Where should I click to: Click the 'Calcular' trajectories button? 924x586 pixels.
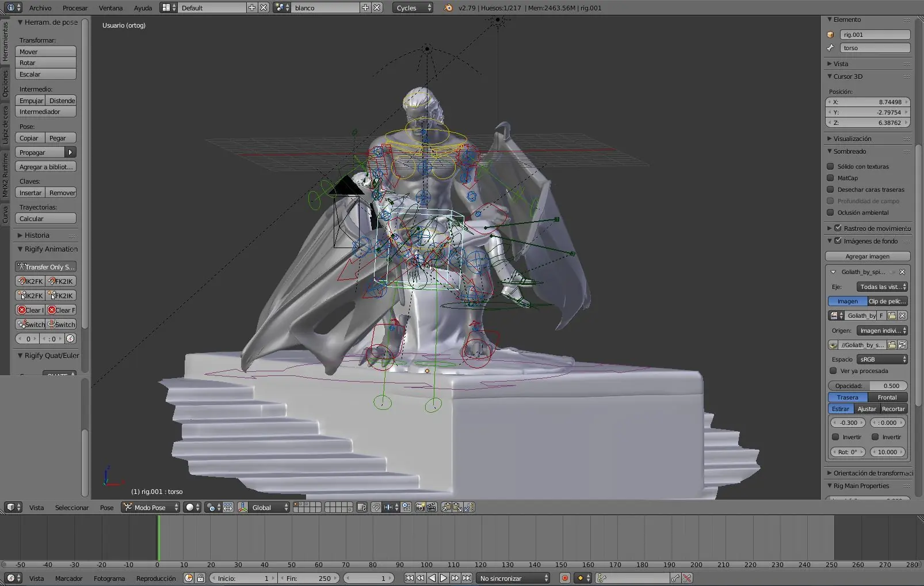click(x=45, y=219)
